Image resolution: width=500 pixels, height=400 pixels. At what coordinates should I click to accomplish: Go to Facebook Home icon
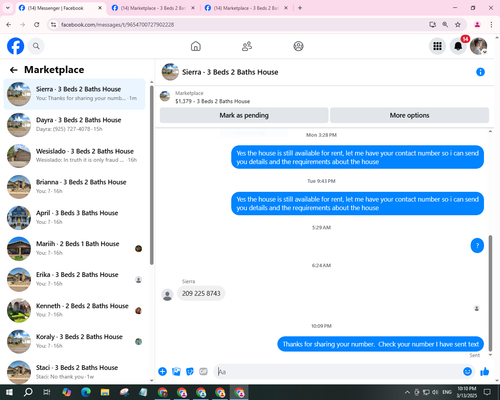(196, 46)
